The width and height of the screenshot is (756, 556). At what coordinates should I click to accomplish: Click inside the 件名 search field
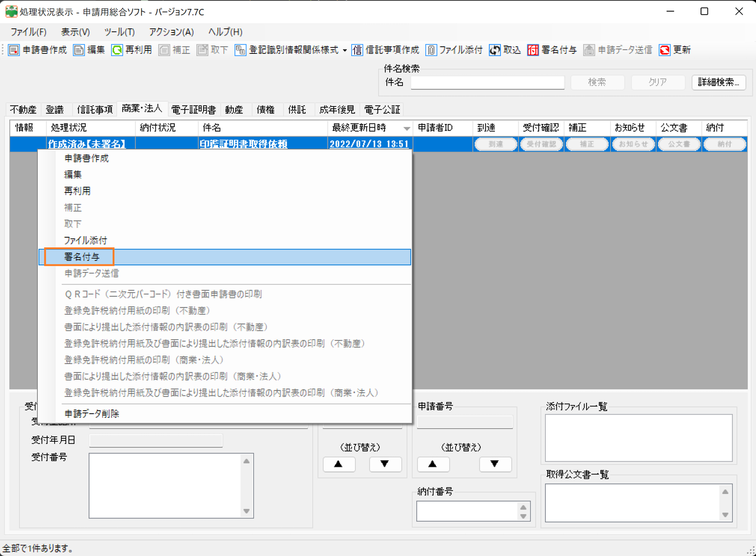point(487,82)
